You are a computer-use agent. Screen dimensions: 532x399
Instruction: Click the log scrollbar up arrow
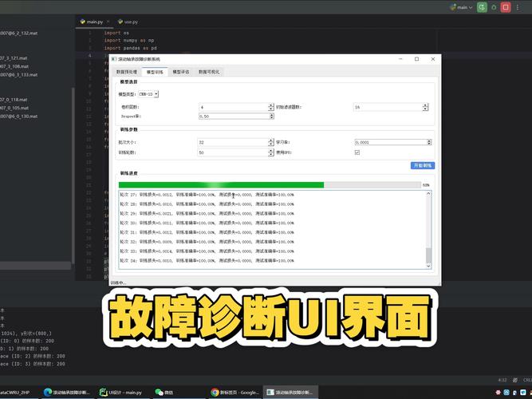(428, 194)
